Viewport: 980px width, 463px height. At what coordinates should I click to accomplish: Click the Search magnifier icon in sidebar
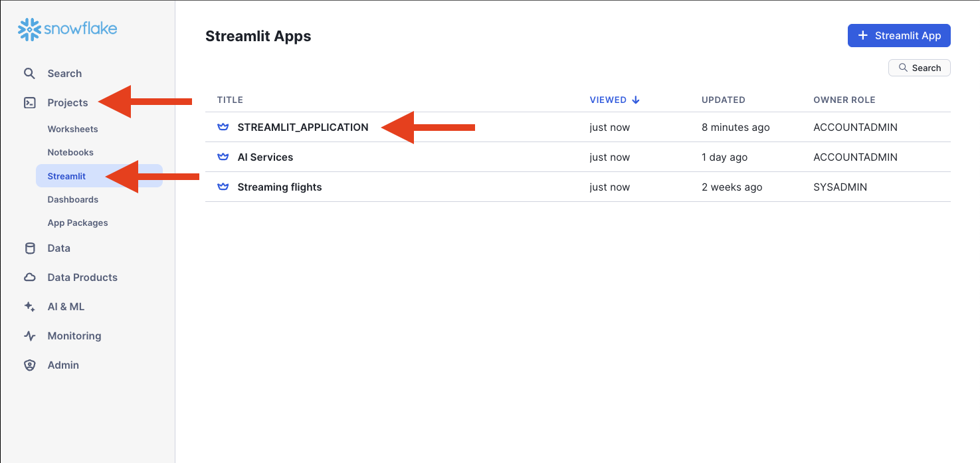tap(29, 74)
